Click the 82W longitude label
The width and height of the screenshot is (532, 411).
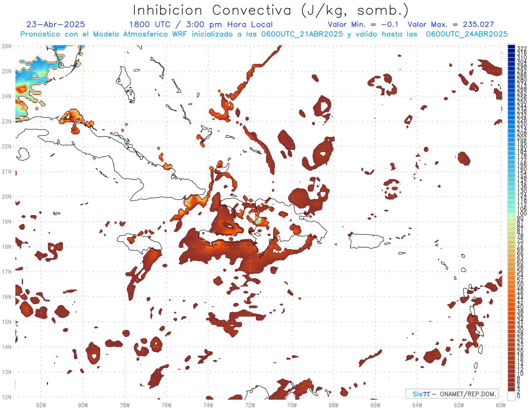(41, 405)
